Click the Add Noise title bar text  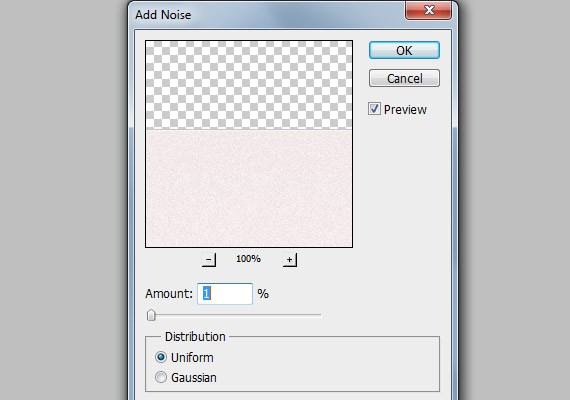(x=163, y=15)
